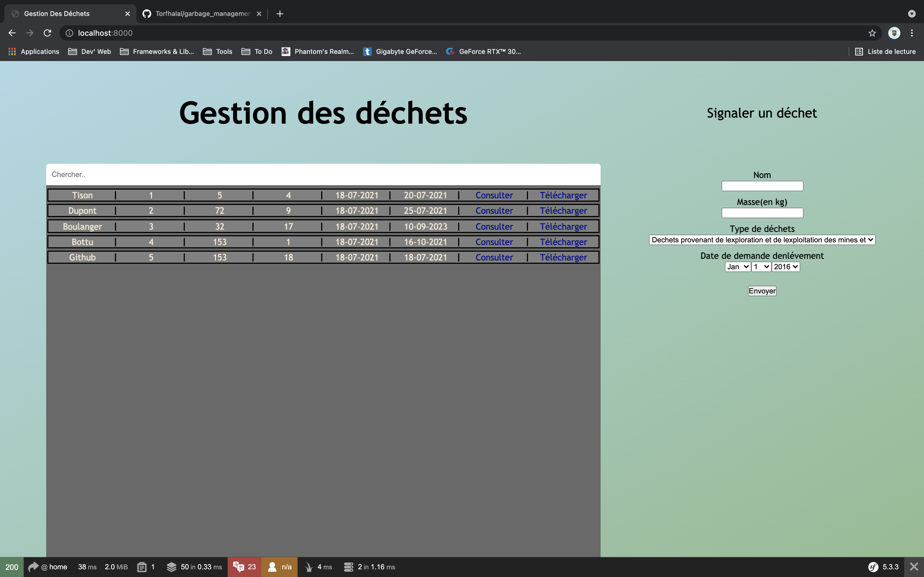Open the day dropdown showing 1
Image resolution: width=924 pixels, height=577 pixels.
click(x=761, y=267)
